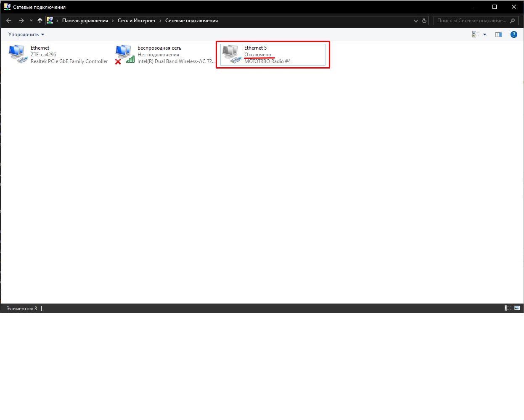Refresh the network connections list

coord(424,21)
